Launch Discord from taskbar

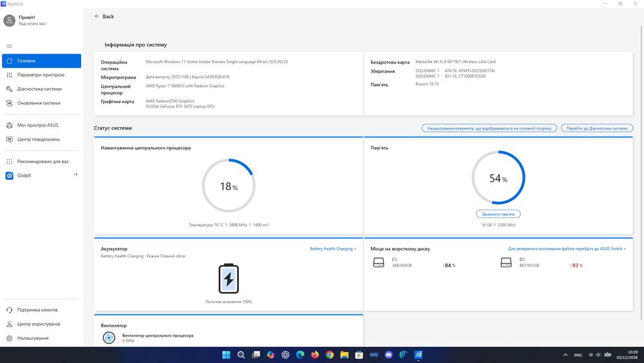tap(388, 355)
